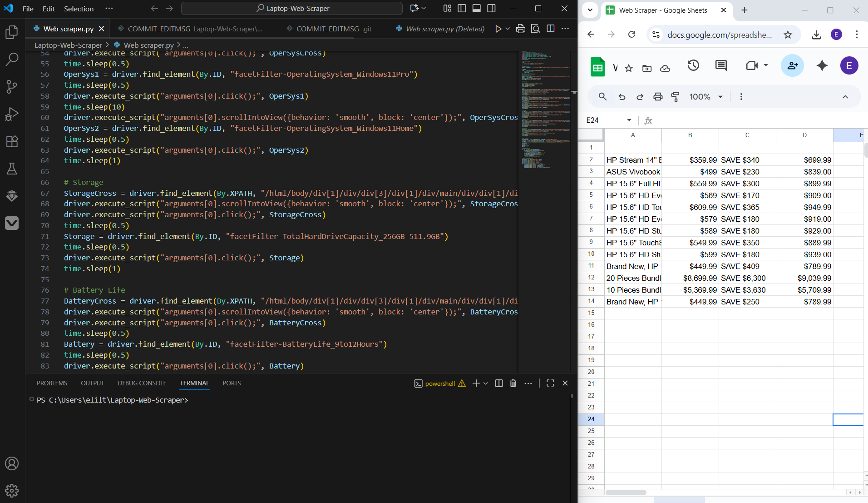Image resolution: width=868 pixels, height=503 pixels.
Task: Click the powershell terminal label
Action: (x=440, y=383)
